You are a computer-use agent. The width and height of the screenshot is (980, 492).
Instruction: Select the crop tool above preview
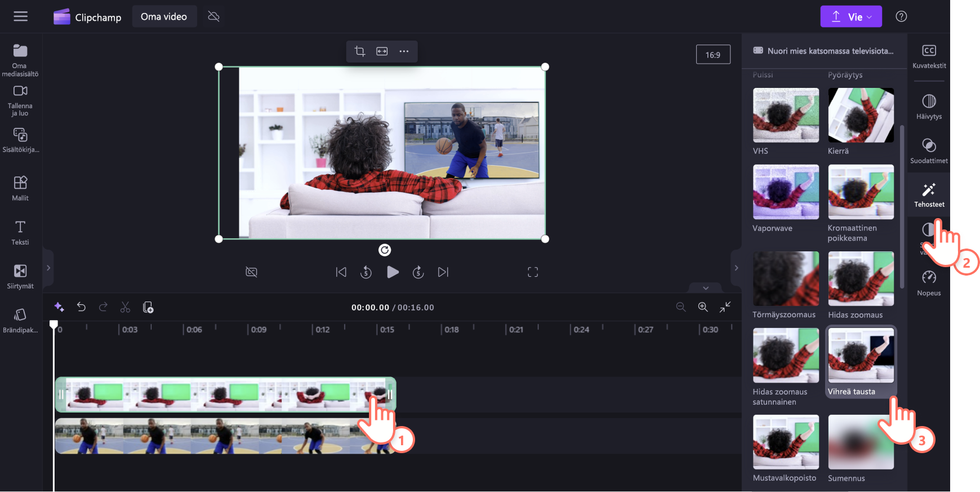[x=360, y=51]
